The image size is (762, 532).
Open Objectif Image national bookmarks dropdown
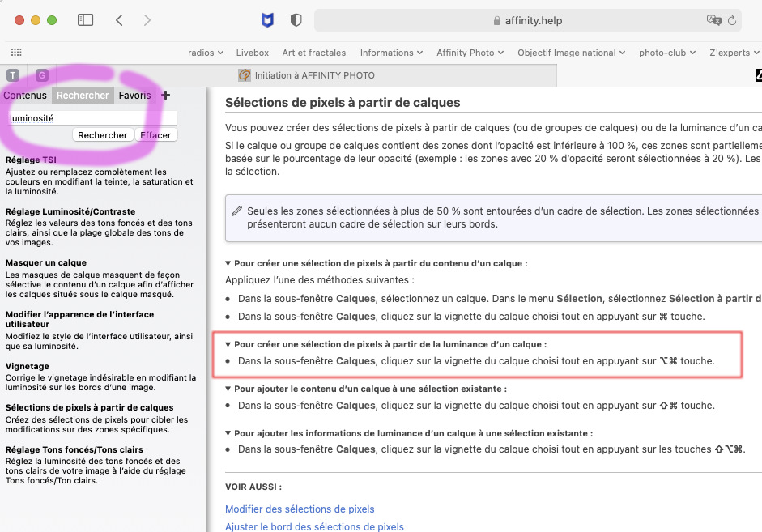pos(571,53)
